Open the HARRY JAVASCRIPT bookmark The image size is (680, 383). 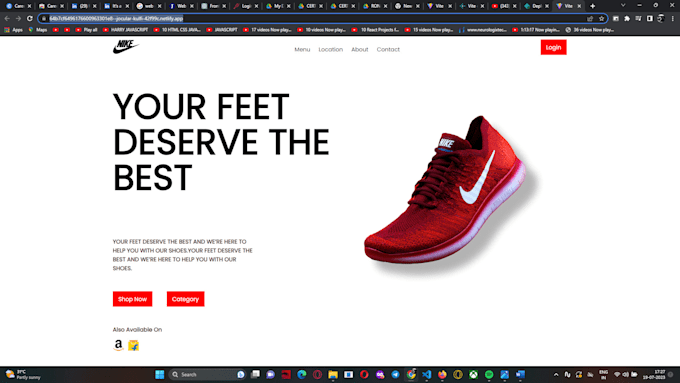(x=125, y=30)
